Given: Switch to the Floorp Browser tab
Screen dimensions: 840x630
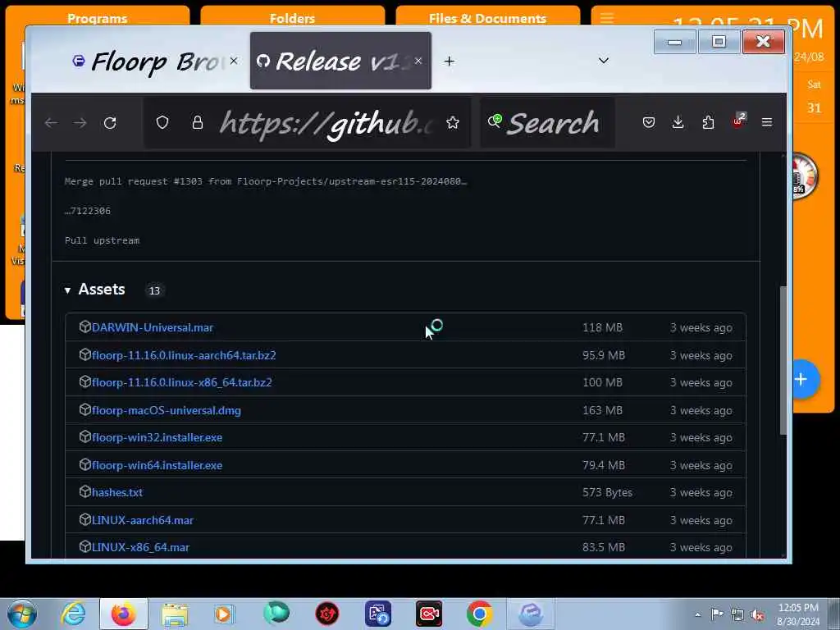Looking at the screenshot, I should click(x=155, y=61).
